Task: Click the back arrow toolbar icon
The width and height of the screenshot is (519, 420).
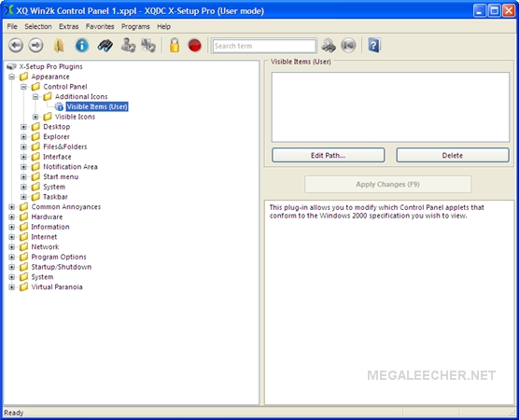Action: point(16,46)
